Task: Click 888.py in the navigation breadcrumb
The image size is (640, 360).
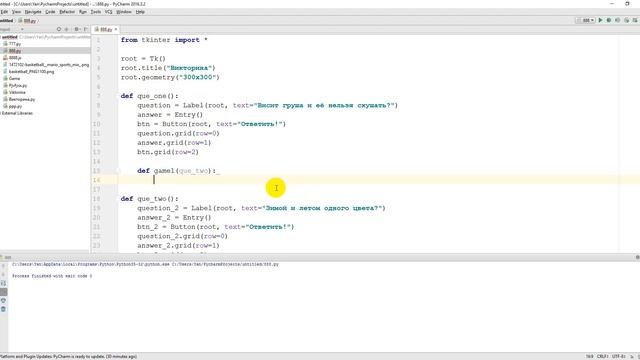Action: click(x=28, y=20)
